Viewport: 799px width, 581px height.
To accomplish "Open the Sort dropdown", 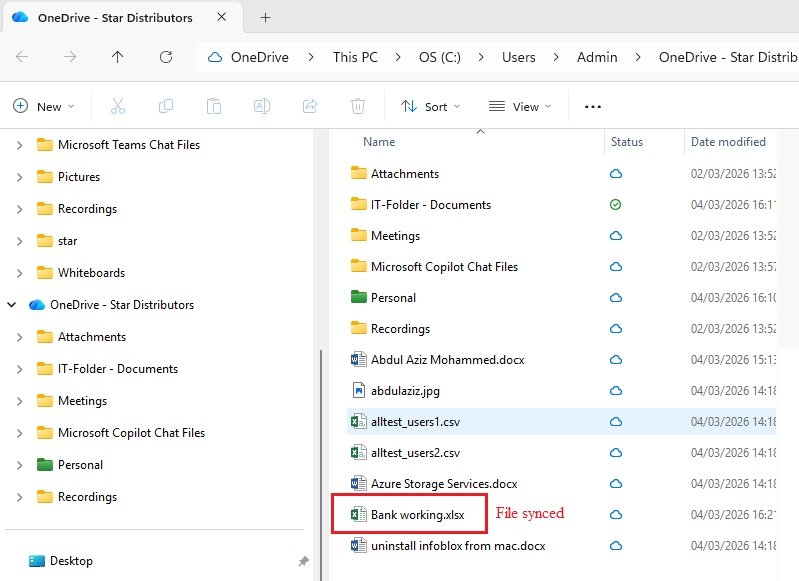I will [431, 107].
